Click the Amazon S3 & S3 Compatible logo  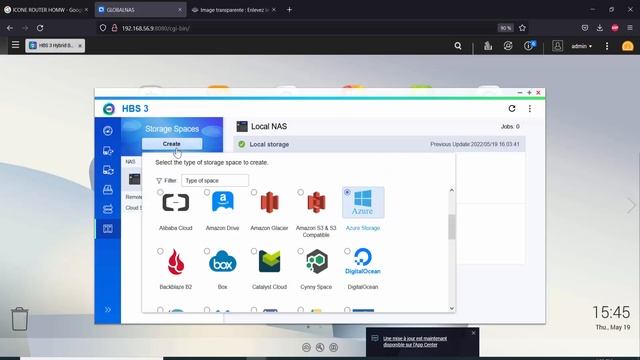tap(316, 202)
